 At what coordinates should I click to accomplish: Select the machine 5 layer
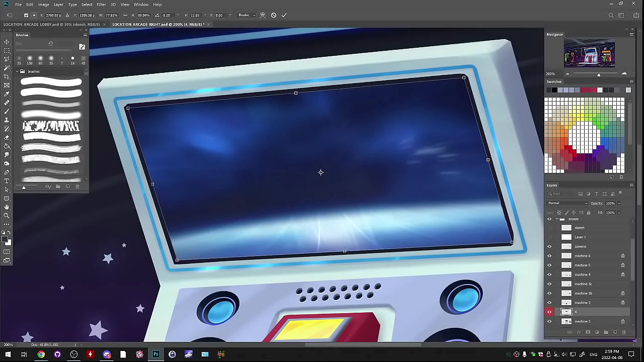(583, 265)
